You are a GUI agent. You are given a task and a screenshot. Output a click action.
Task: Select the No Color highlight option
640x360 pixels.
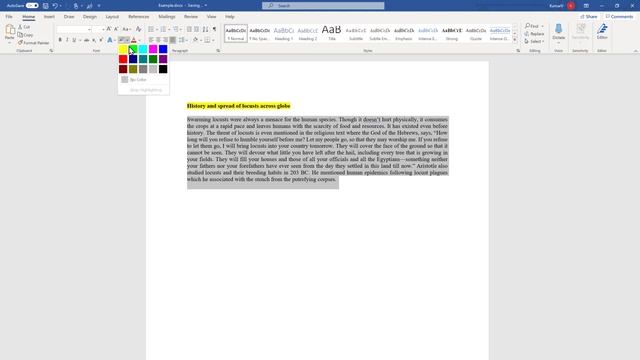coord(143,80)
